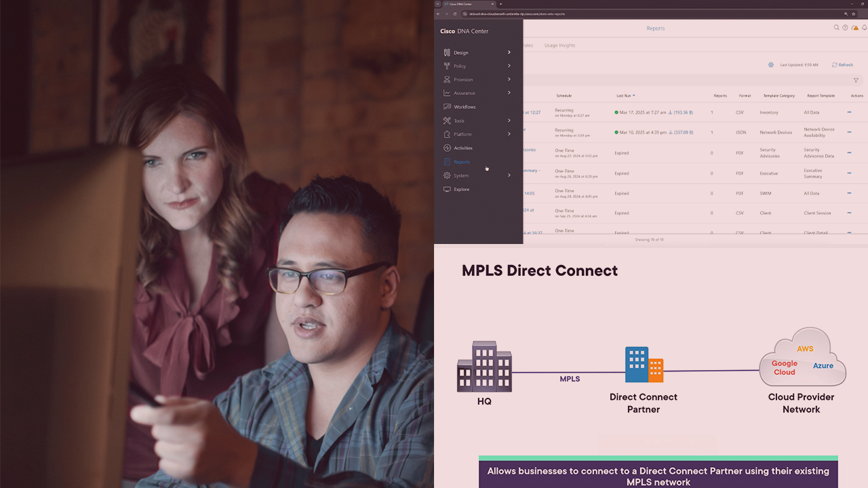Reload the page using browser refresh button

point(455,14)
